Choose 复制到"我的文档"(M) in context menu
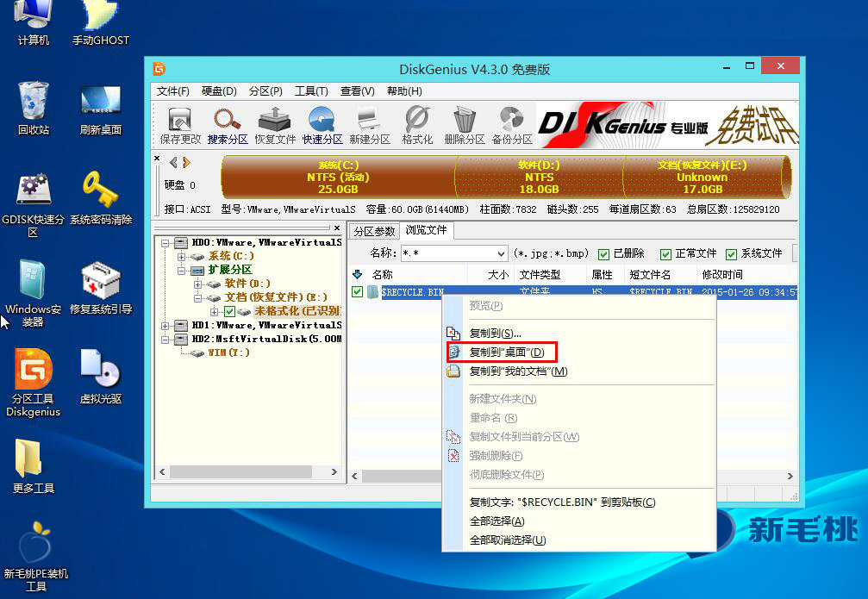 (x=579, y=371)
